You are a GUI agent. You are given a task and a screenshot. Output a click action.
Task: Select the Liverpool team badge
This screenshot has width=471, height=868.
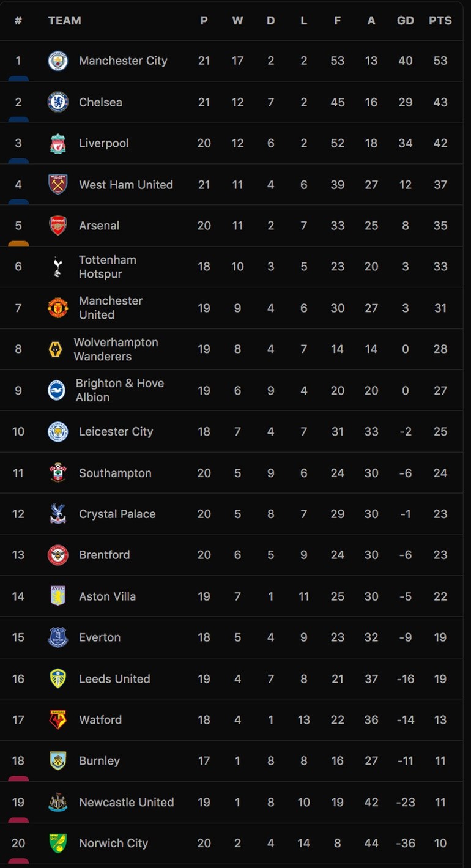click(57, 143)
